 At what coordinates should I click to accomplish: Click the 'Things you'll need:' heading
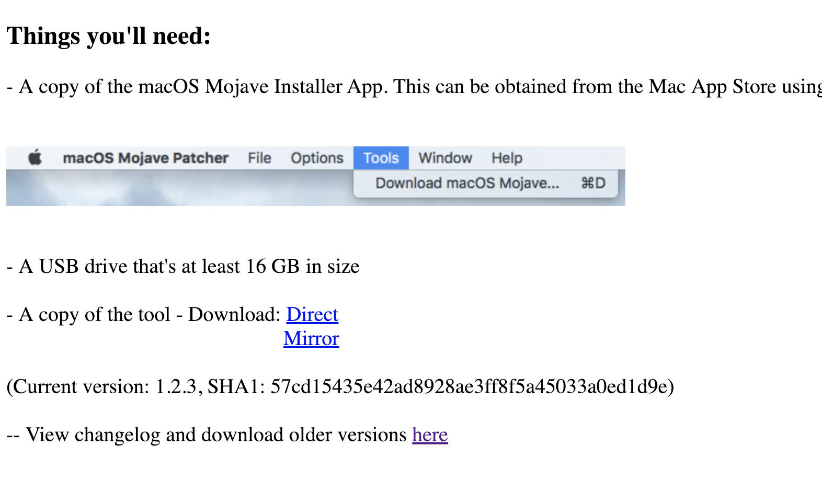(x=109, y=37)
